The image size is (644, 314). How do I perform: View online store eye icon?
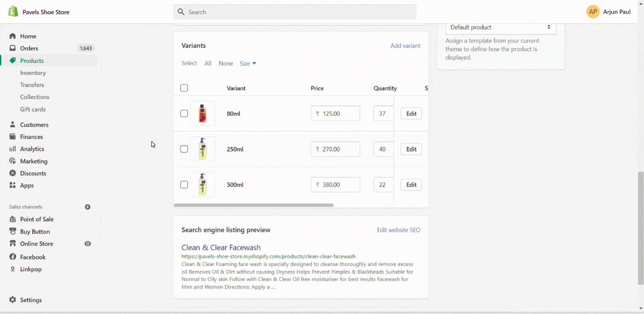coord(88,244)
